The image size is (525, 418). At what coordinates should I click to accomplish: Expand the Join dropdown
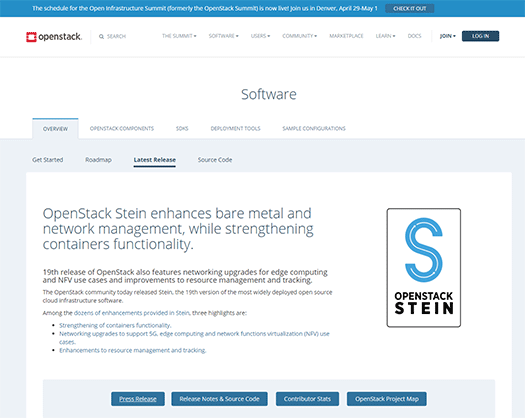[x=448, y=36]
